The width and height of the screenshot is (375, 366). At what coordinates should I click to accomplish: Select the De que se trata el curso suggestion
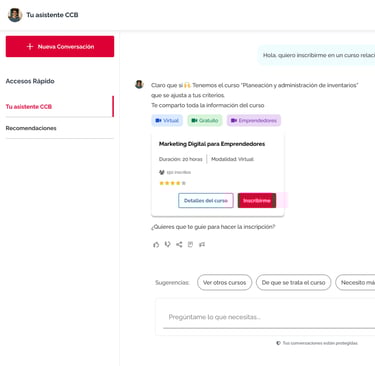pos(293,282)
